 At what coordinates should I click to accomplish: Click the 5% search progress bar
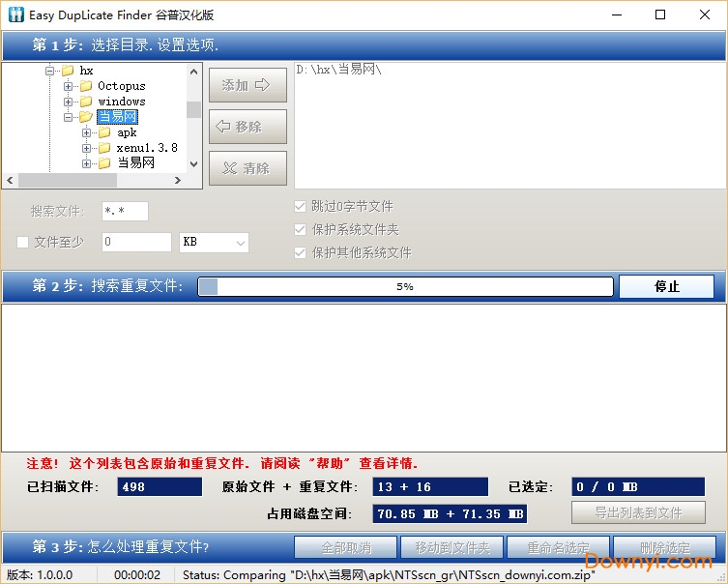(x=405, y=286)
